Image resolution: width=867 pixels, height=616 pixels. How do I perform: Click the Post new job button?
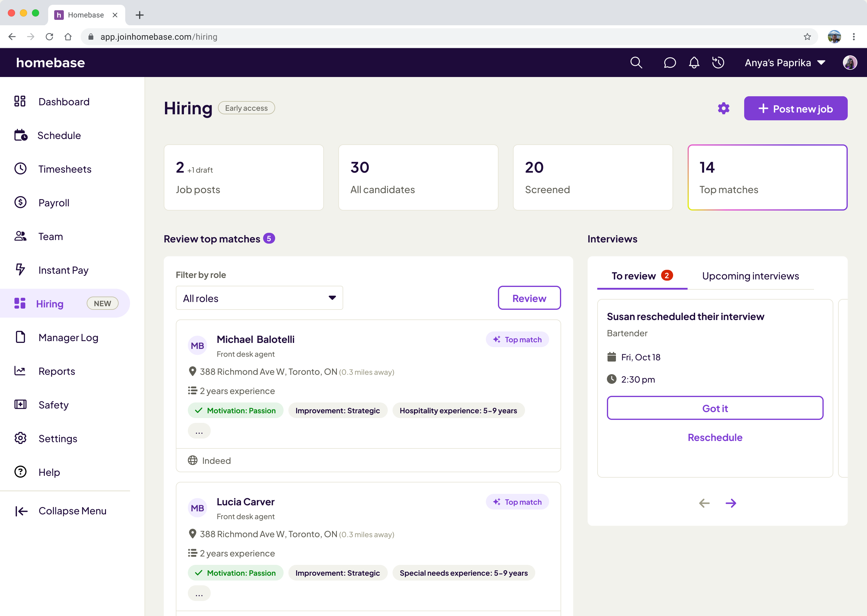click(795, 109)
